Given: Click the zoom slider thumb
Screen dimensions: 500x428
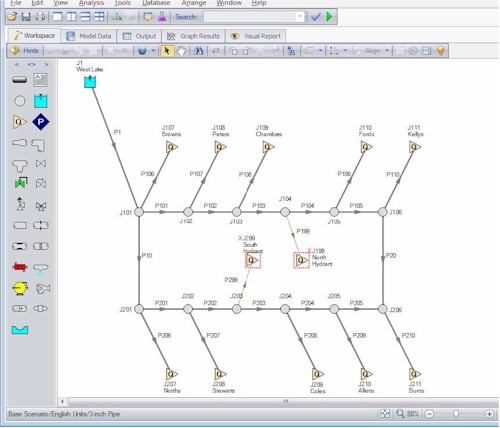Looking at the screenshot, I should (456, 414).
